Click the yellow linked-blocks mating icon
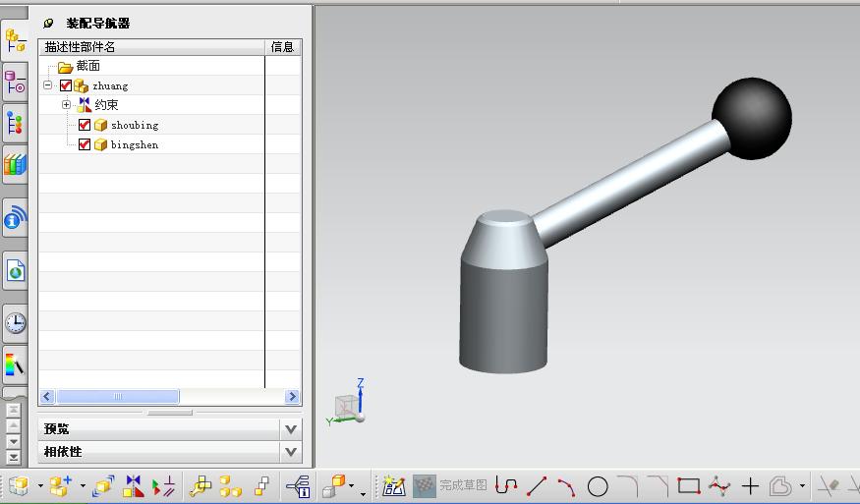The height and width of the screenshot is (504, 860). [201, 486]
